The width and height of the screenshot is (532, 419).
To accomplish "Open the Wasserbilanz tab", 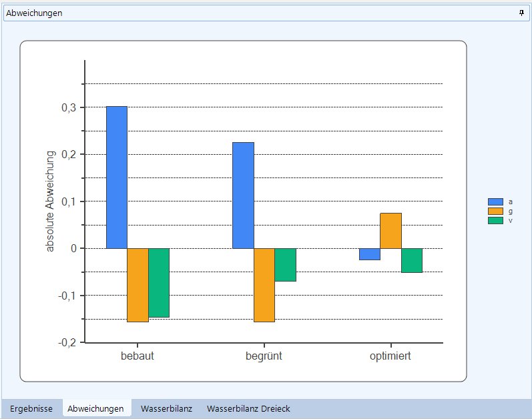I will [x=166, y=408].
